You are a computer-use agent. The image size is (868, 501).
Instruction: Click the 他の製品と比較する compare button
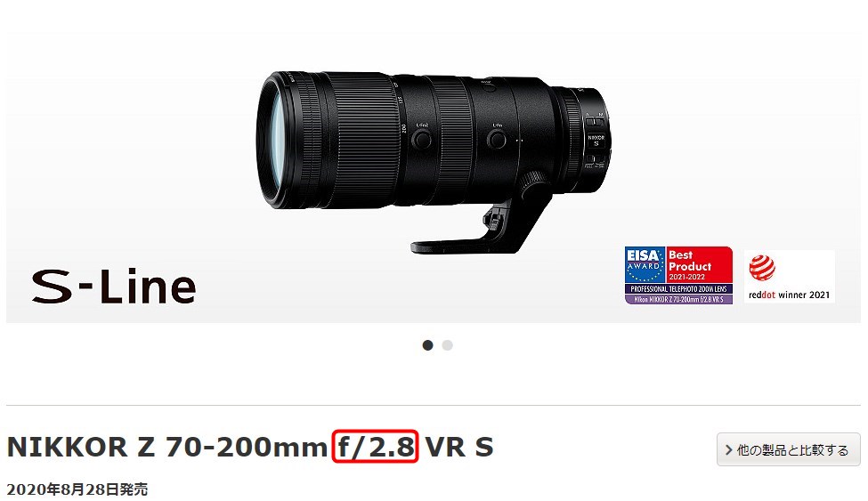tap(788, 450)
